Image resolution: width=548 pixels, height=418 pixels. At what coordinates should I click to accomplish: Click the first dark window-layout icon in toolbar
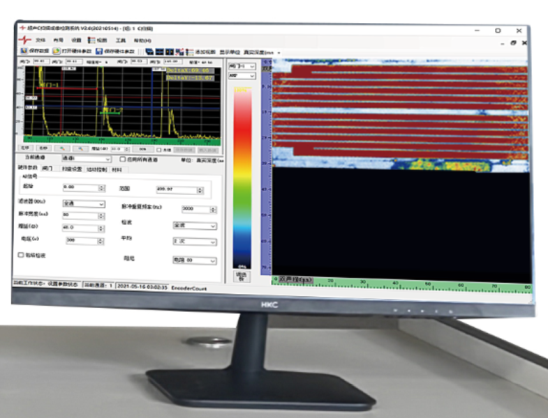click(150, 52)
